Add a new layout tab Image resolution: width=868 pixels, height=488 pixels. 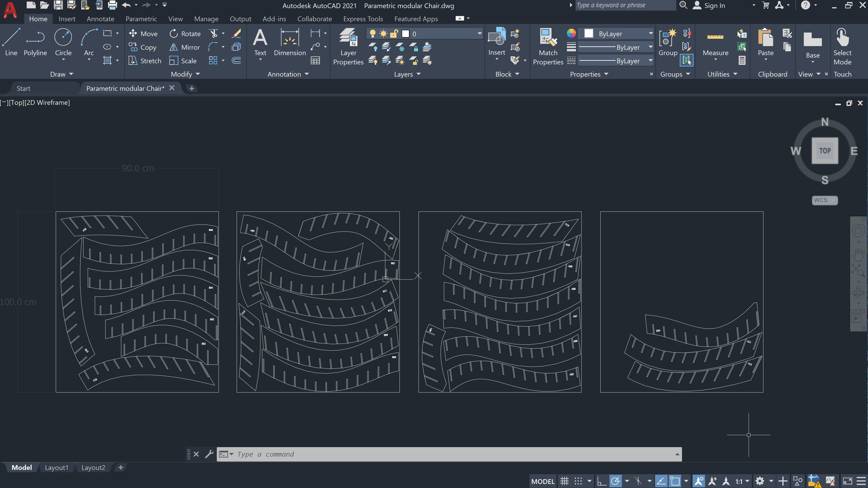(x=121, y=467)
